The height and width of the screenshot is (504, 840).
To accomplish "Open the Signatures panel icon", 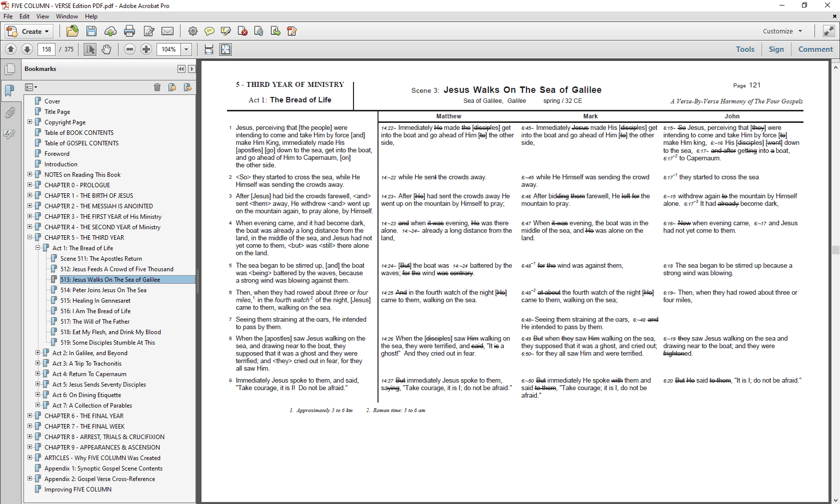I will click(x=9, y=134).
